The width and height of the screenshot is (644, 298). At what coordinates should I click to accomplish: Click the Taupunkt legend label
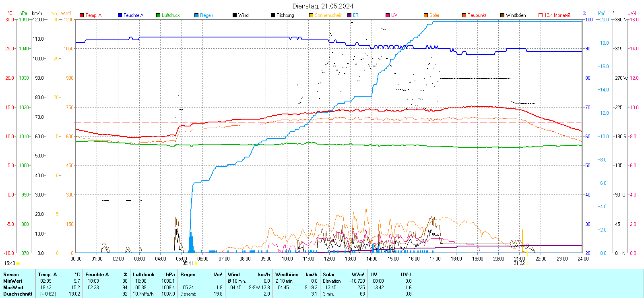point(477,15)
